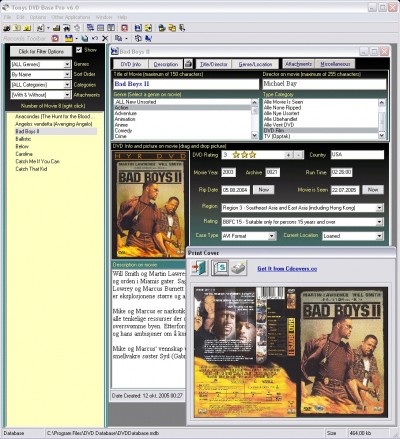The height and width of the screenshot is (439, 400).
Task: Uncheck the Show checkbox
Action: 79,50
